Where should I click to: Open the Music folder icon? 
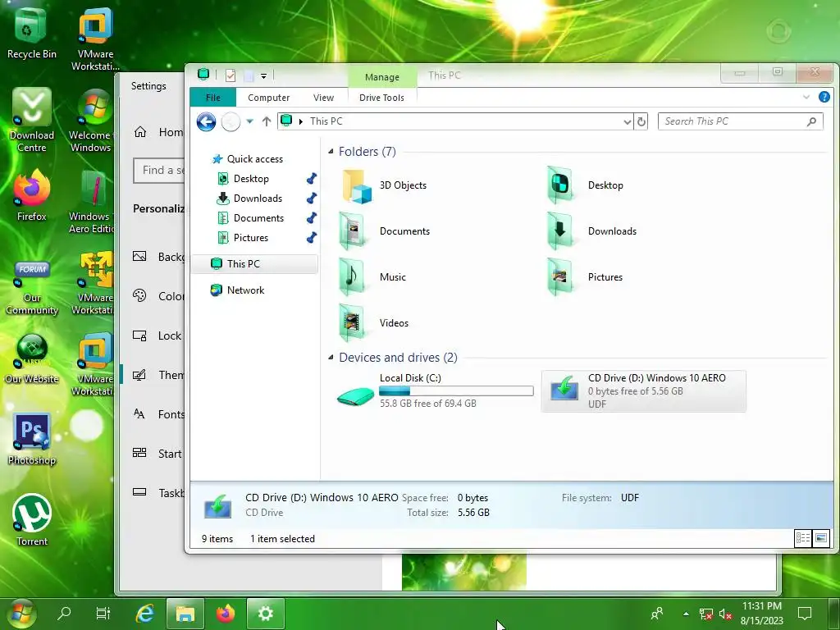(x=352, y=277)
